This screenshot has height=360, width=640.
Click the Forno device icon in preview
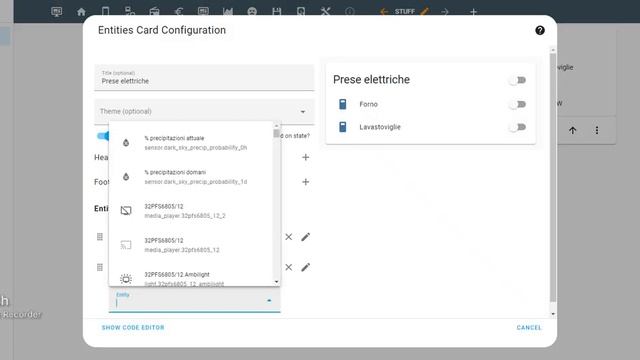coord(343,104)
